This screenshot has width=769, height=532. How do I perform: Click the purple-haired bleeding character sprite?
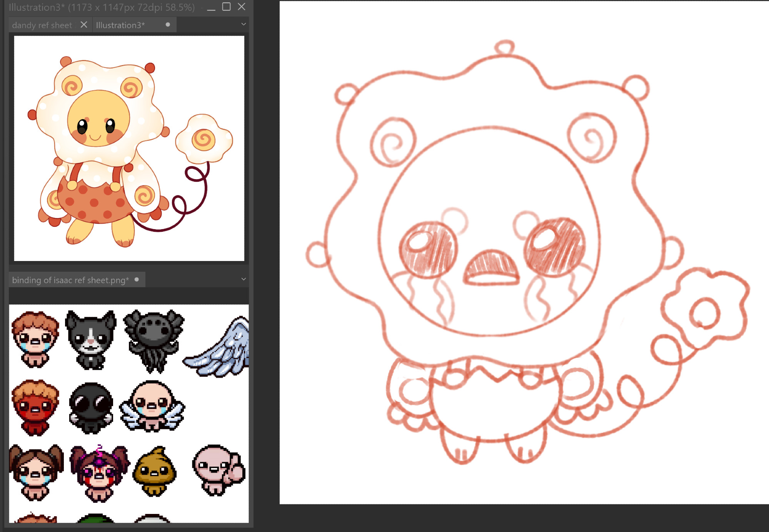point(100,473)
